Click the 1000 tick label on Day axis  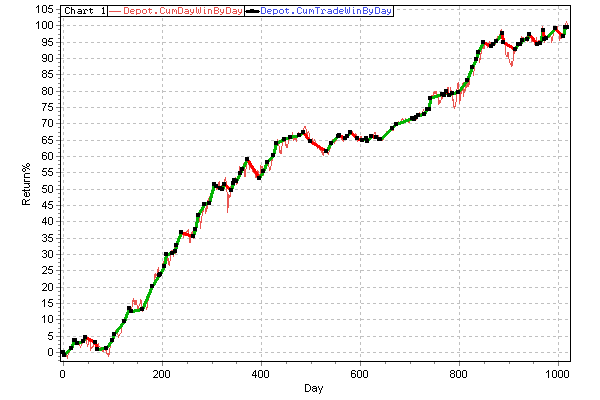(x=557, y=374)
